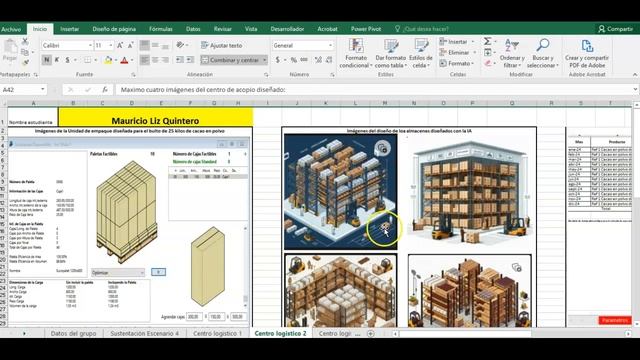Viewport: 640px width, 360px height.
Task: Click the Cut scissors icon
Action: click(x=25, y=42)
